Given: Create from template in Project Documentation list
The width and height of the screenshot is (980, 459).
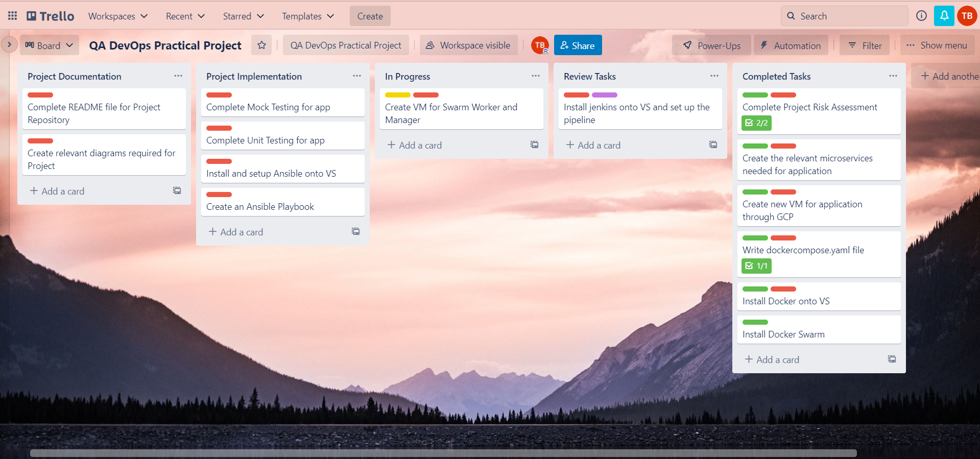Looking at the screenshot, I should [177, 190].
